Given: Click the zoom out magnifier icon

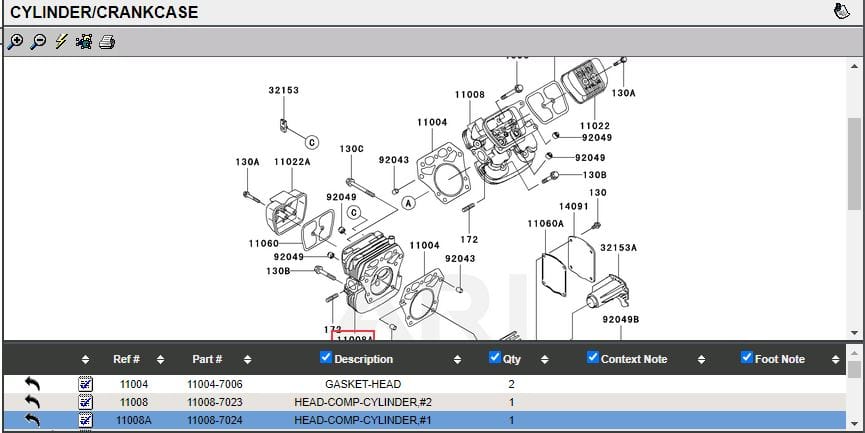Looking at the screenshot, I should tap(38, 42).
